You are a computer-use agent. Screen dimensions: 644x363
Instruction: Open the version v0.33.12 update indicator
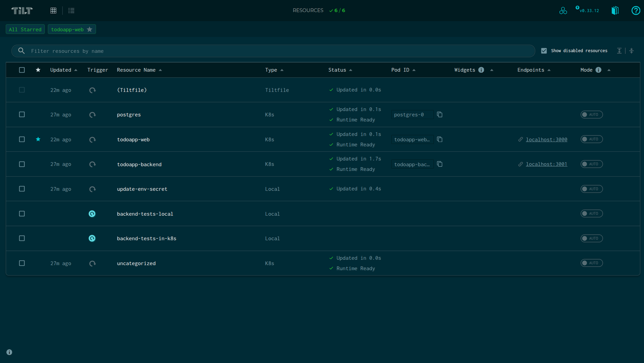click(x=587, y=10)
